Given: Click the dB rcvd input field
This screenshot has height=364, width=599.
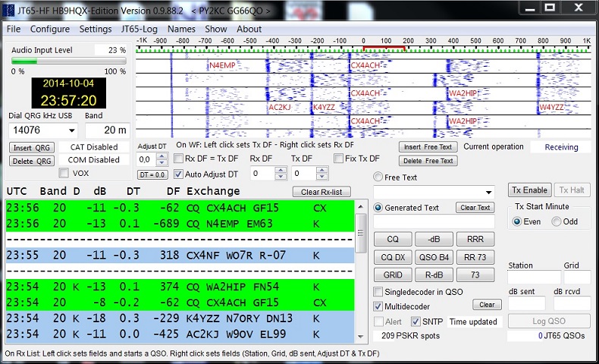Looking at the screenshot, I should tap(572, 303).
